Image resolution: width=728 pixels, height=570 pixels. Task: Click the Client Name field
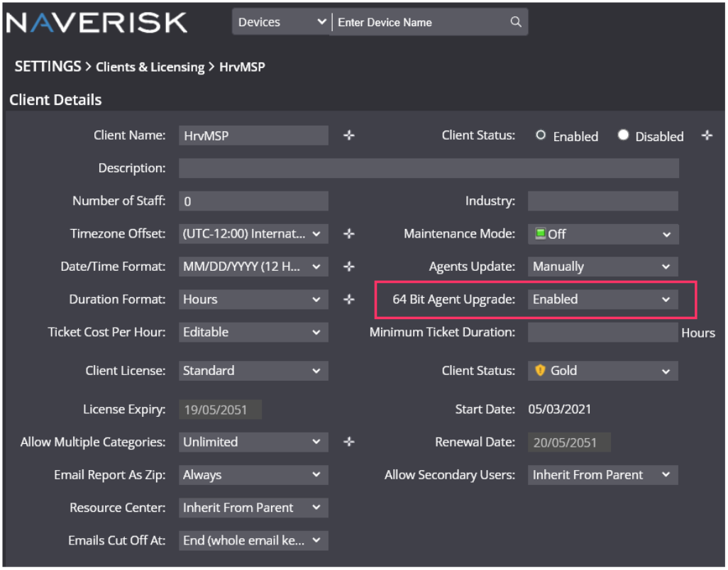(x=253, y=135)
